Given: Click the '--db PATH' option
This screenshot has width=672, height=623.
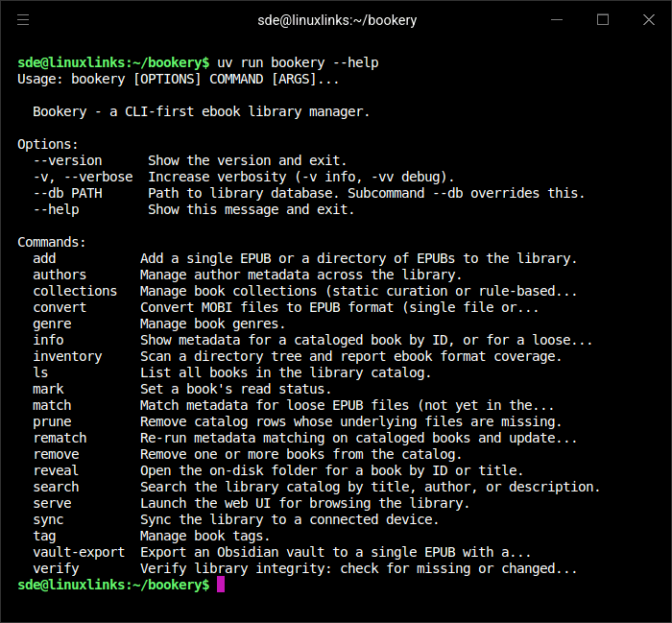Looking at the screenshot, I should tap(68, 193).
